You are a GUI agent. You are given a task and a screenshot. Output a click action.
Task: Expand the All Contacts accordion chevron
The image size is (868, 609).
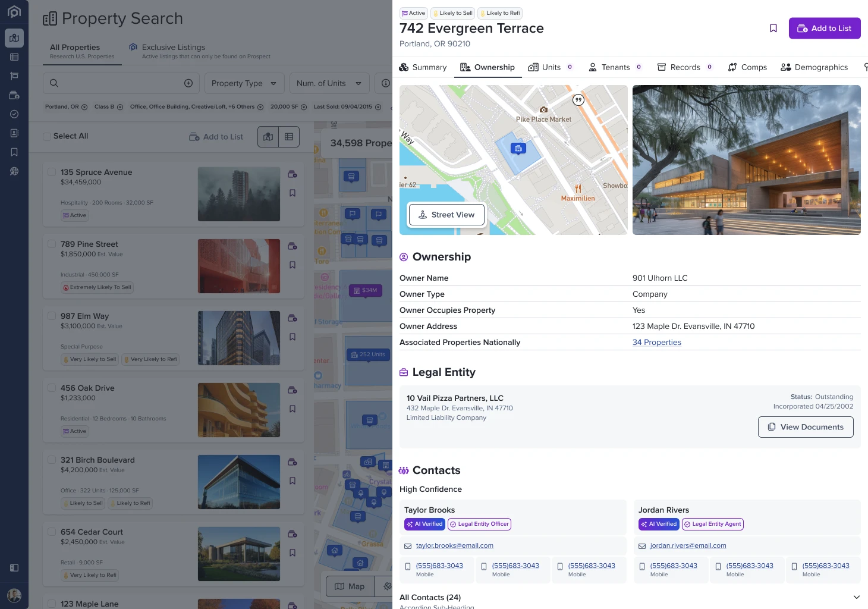point(857,597)
